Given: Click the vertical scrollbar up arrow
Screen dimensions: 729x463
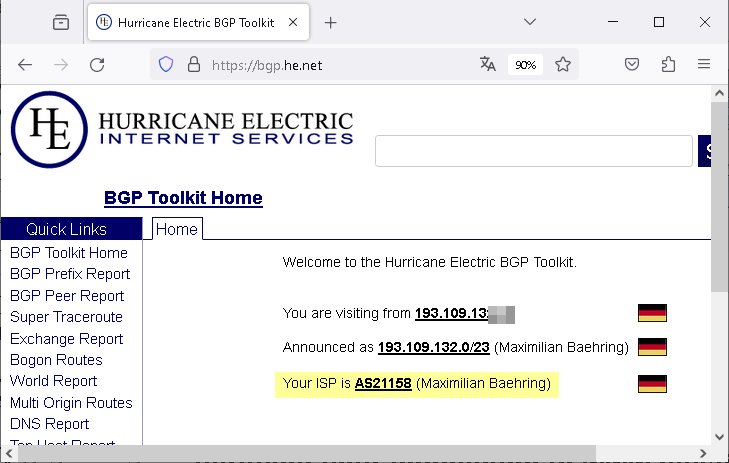Looking at the screenshot, I should (x=720, y=93).
